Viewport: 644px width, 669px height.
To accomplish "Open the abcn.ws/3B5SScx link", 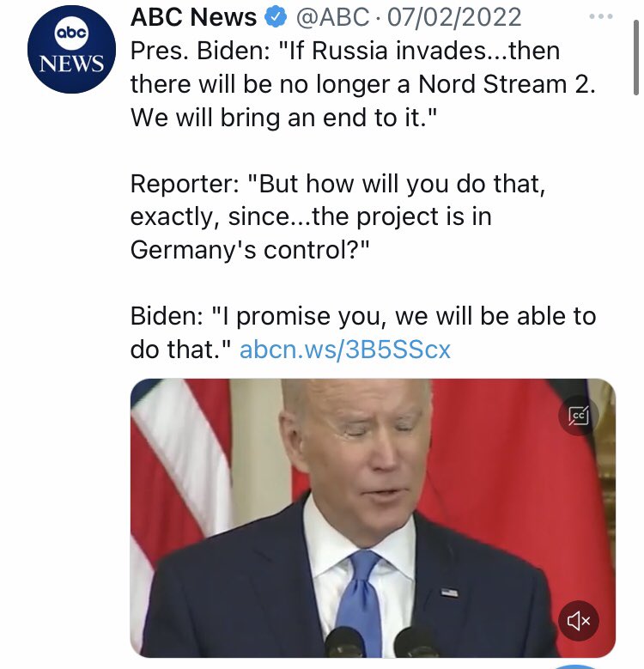I will 345,350.
